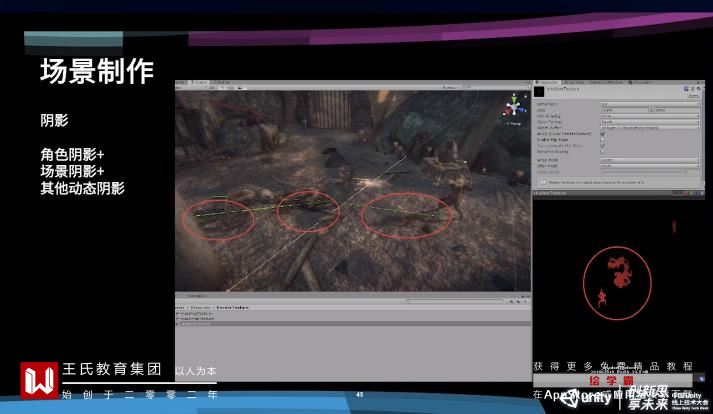Image resolution: width=713 pixels, height=414 pixels.
Task: Click the Size width input field
Action: (624, 110)
